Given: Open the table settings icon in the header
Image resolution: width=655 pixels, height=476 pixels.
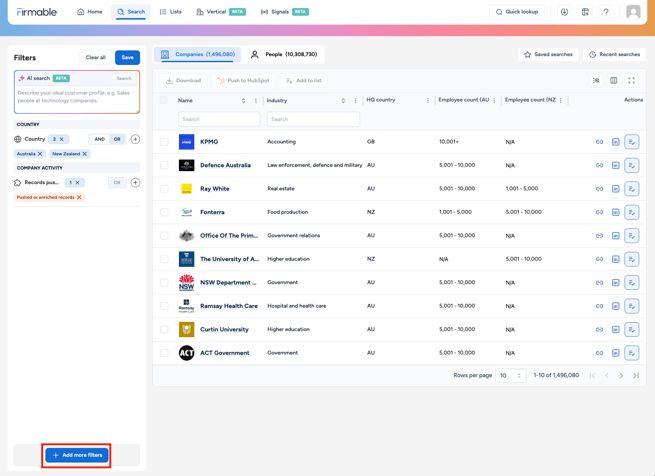Looking at the screenshot, I should [x=585, y=12].
